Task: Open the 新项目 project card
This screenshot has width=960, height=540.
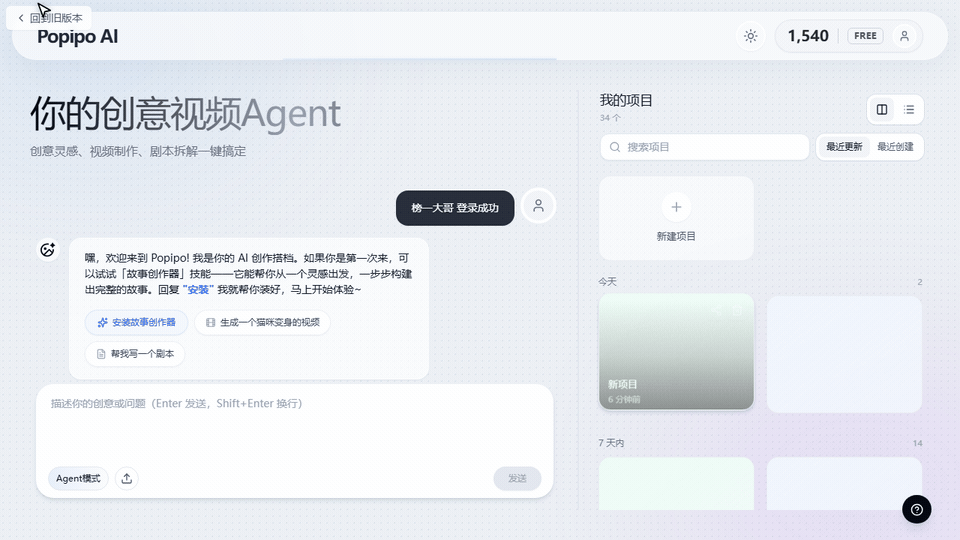Action: point(676,351)
